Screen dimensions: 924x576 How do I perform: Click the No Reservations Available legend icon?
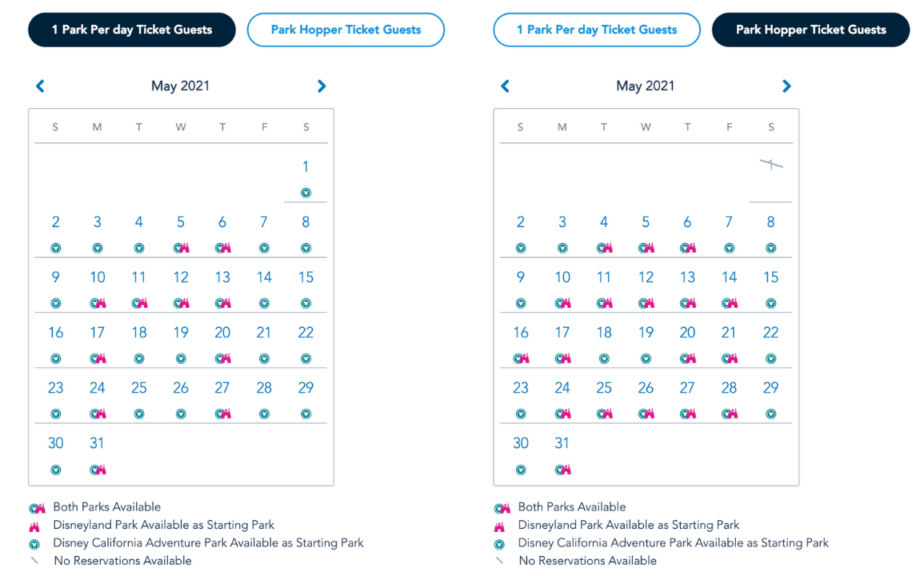[x=34, y=560]
